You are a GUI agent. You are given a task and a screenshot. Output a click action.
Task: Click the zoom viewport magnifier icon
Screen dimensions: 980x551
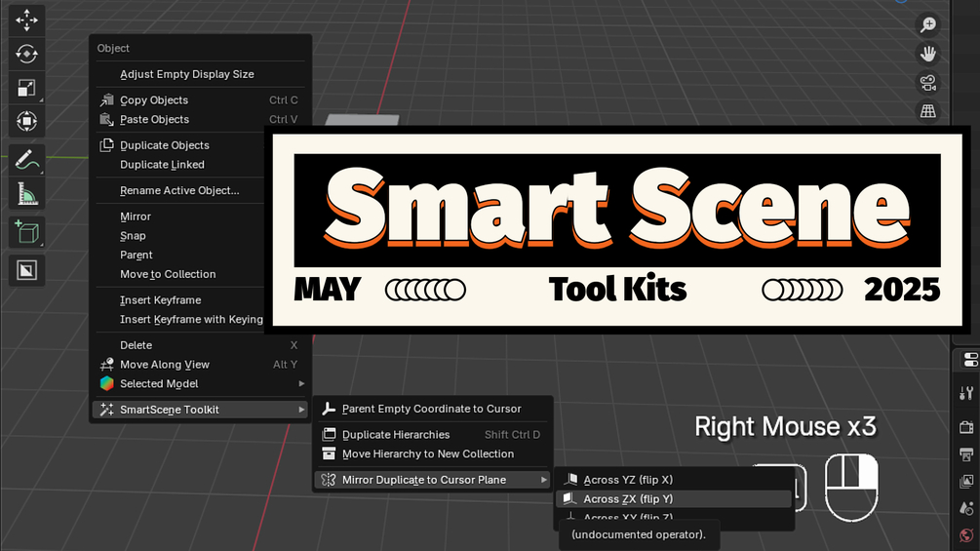928,25
